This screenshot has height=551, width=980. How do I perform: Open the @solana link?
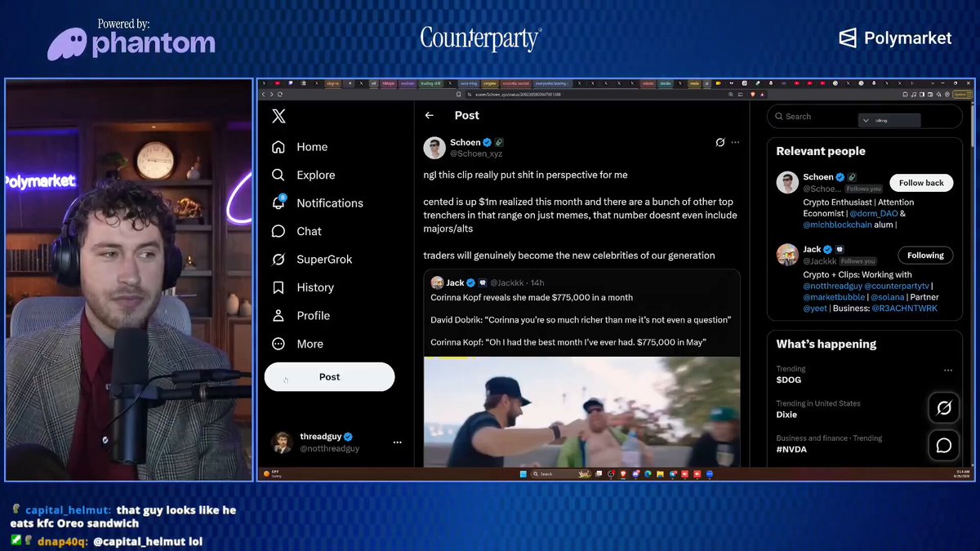(886, 298)
